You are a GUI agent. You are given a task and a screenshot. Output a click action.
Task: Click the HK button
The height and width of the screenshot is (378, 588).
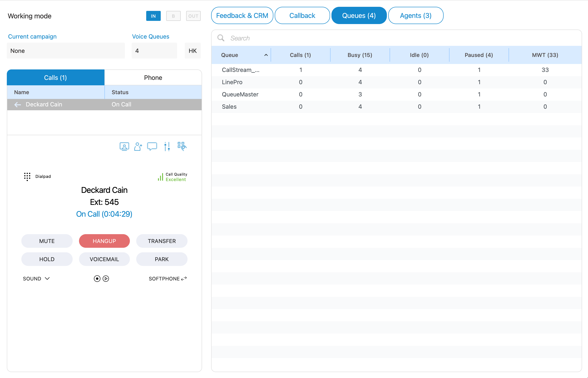193,51
